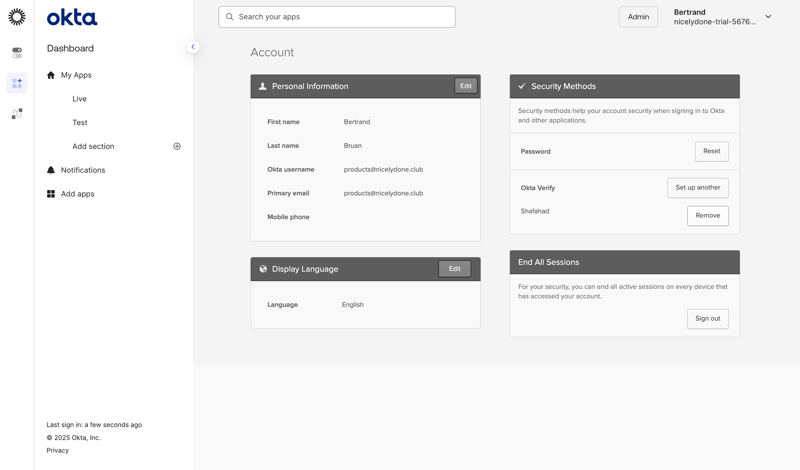Click the Okta Verify label

point(538,188)
